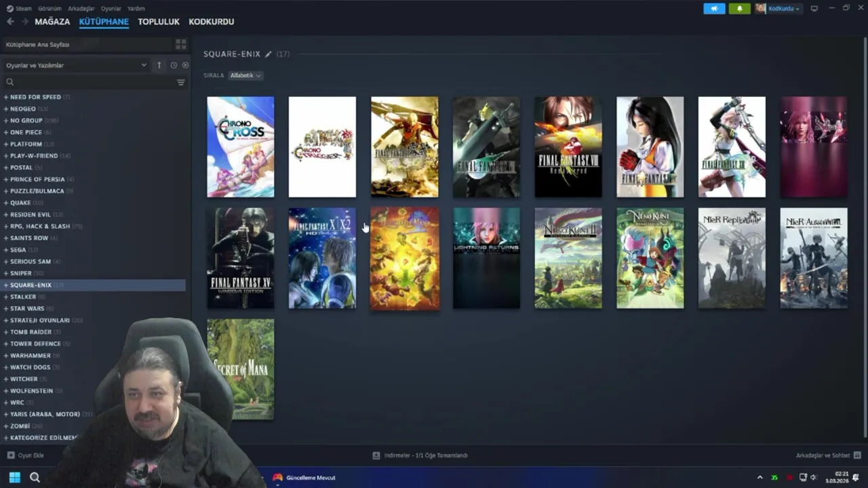Switch to the KODKURDU profile tab

212,22
